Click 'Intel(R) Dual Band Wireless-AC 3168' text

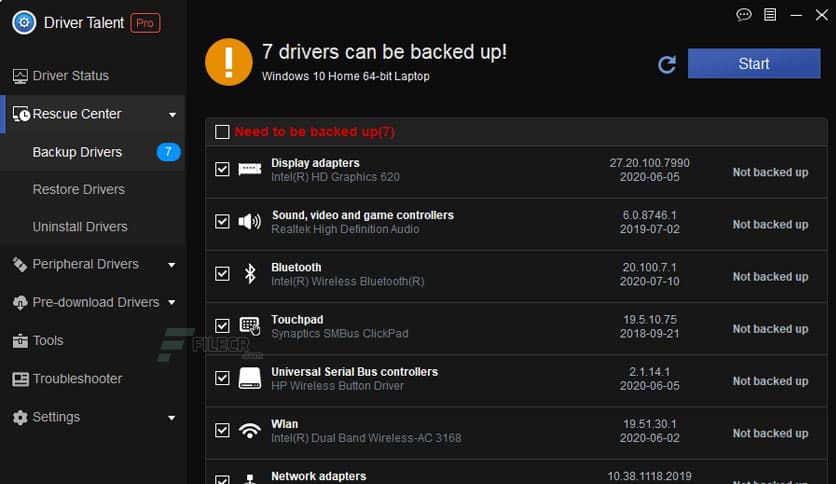click(366, 438)
